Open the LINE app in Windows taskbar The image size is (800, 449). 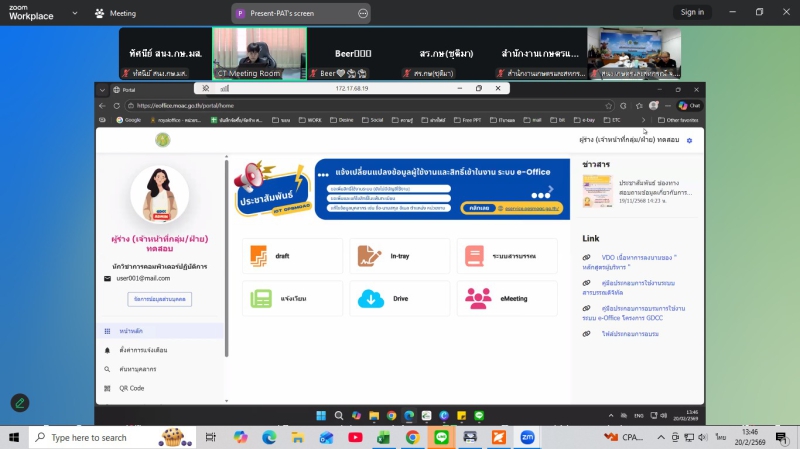click(x=441, y=437)
